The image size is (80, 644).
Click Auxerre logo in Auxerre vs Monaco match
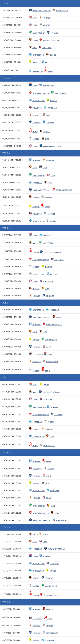30,160
